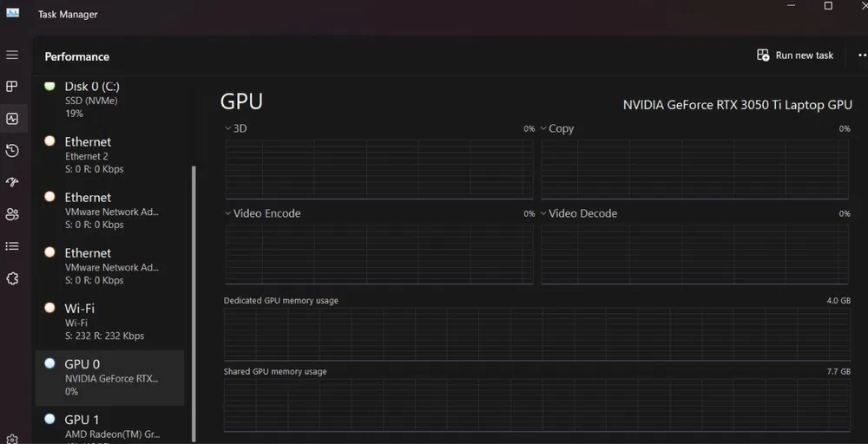Open the hamburger navigation menu
The height and width of the screenshot is (444, 868).
coord(12,55)
